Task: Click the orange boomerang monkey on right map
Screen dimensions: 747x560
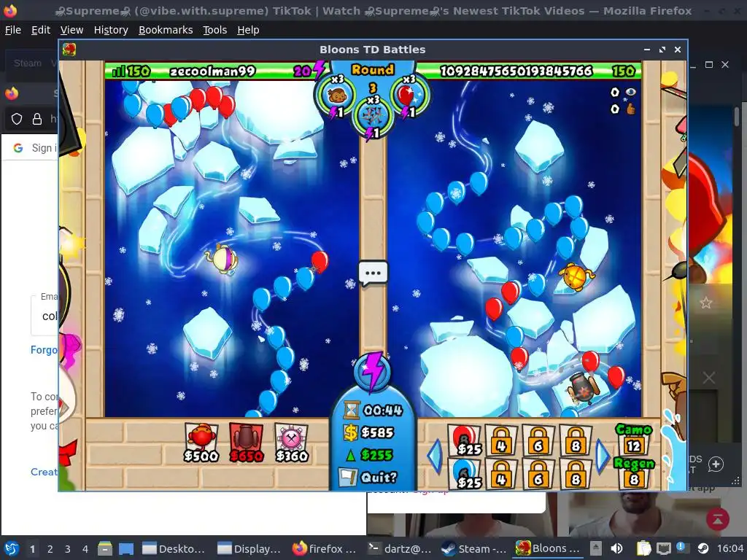Action: (576, 276)
